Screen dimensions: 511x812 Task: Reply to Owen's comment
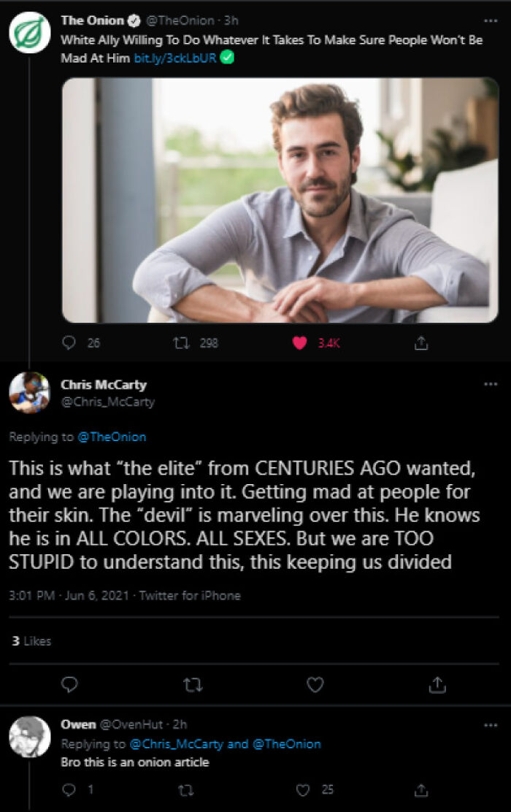70,789
